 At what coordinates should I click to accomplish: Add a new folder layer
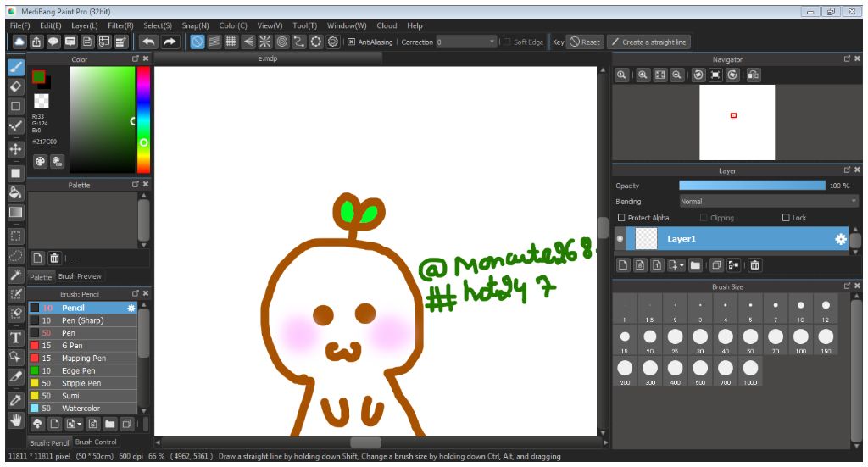pos(695,265)
